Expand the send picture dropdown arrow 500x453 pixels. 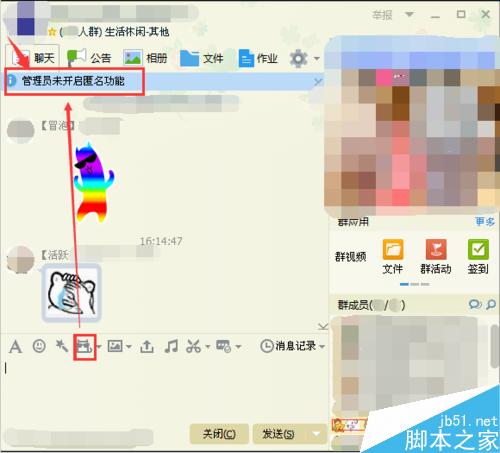(x=129, y=347)
